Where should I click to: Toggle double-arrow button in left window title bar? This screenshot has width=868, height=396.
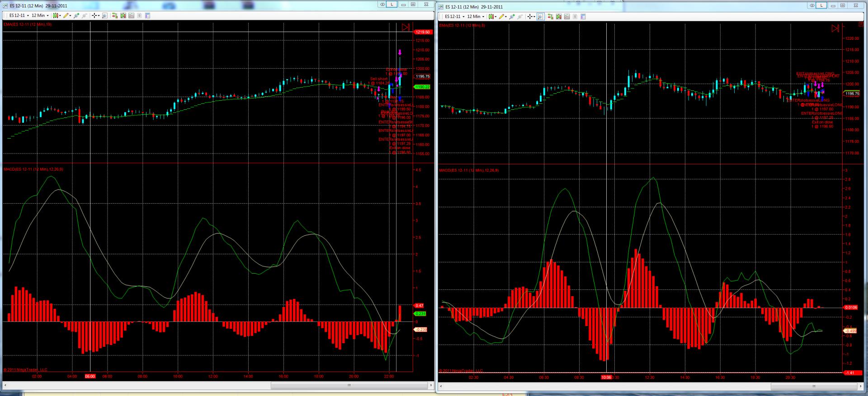click(x=382, y=5)
